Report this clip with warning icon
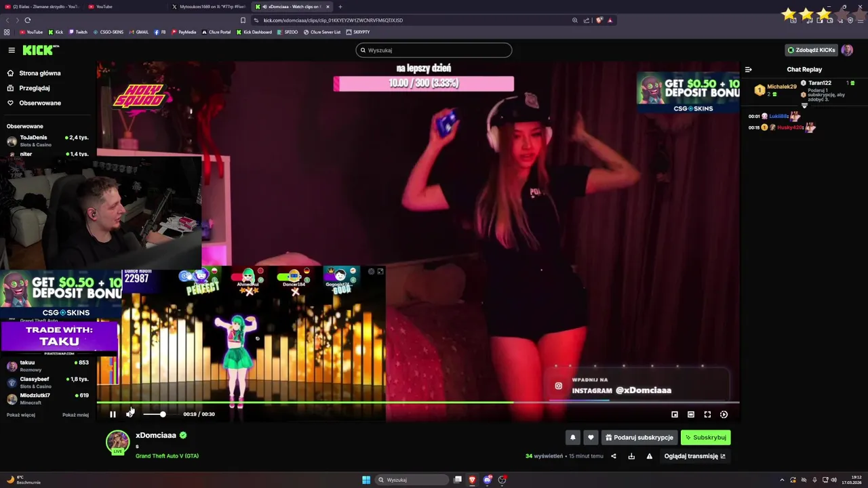The width and height of the screenshot is (868, 488). pos(649,456)
